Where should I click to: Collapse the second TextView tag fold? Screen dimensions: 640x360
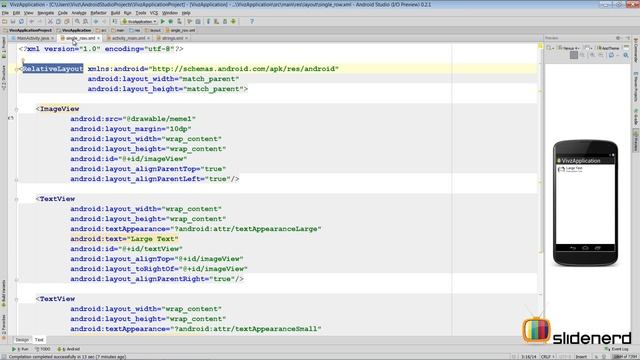point(16,299)
